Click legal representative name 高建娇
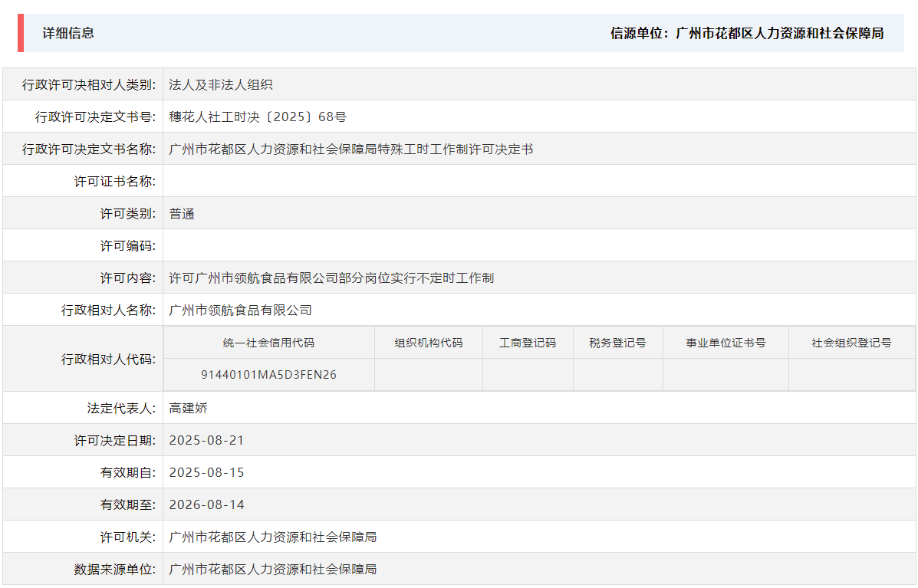This screenshot has height=588, width=918. click(189, 407)
